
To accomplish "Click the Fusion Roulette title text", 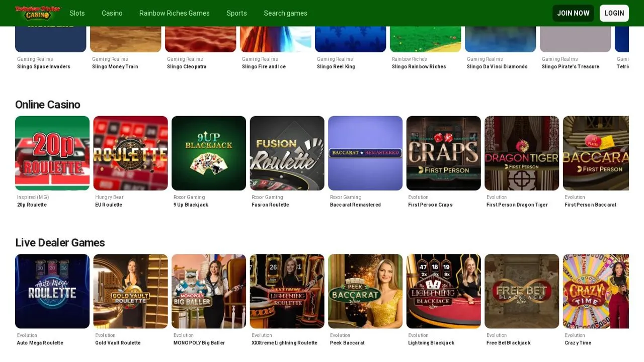I will [271, 205].
